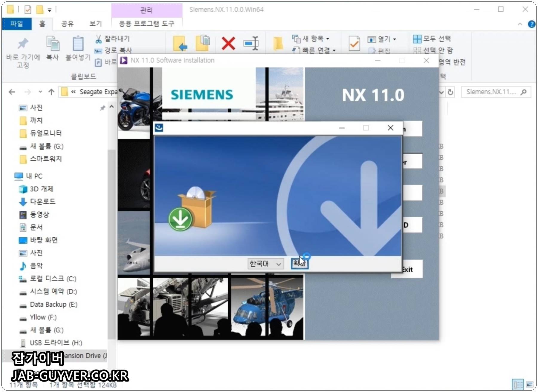The height and width of the screenshot is (392, 538).
Task: Switch to the 공유 ribbon tab
Action: coord(67,24)
